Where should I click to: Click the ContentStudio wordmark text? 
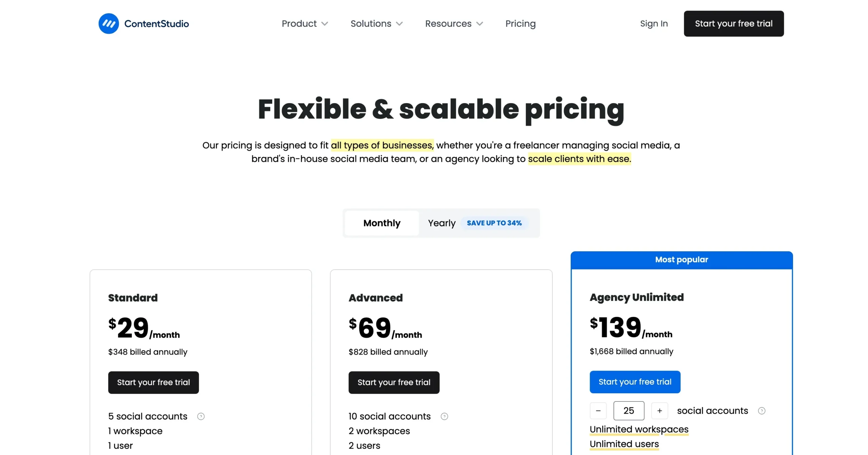click(x=156, y=24)
